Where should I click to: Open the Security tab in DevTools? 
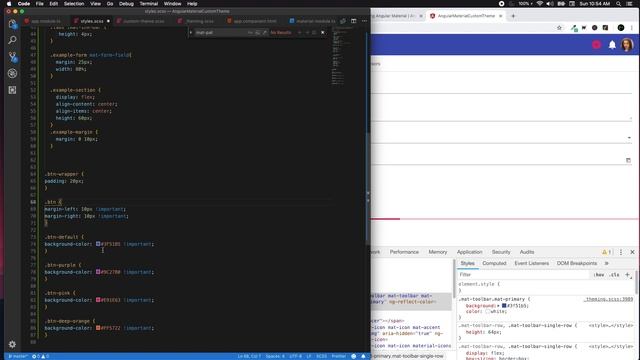(501, 252)
